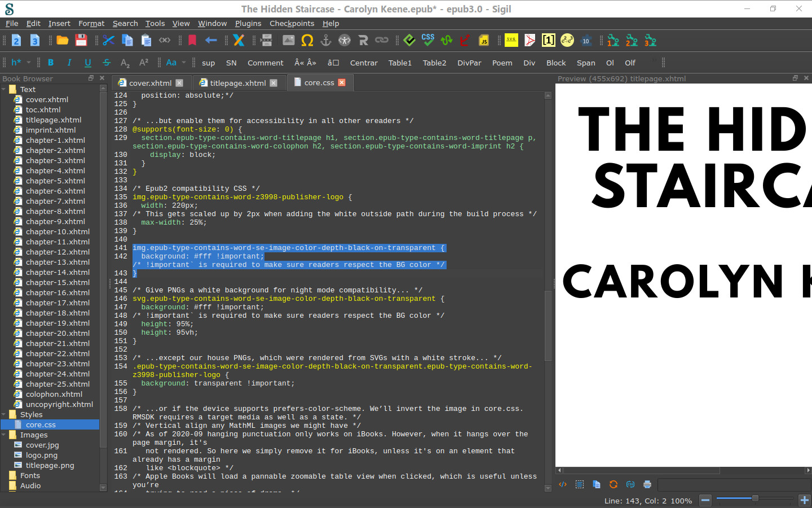Toggle italic formatting

[x=69, y=63]
